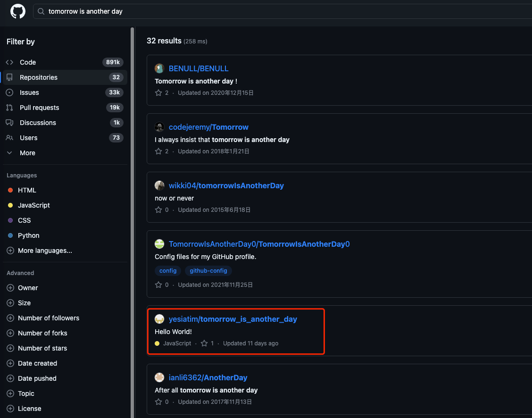Click the Users filter people icon
The image size is (532, 418).
(9, 138)
